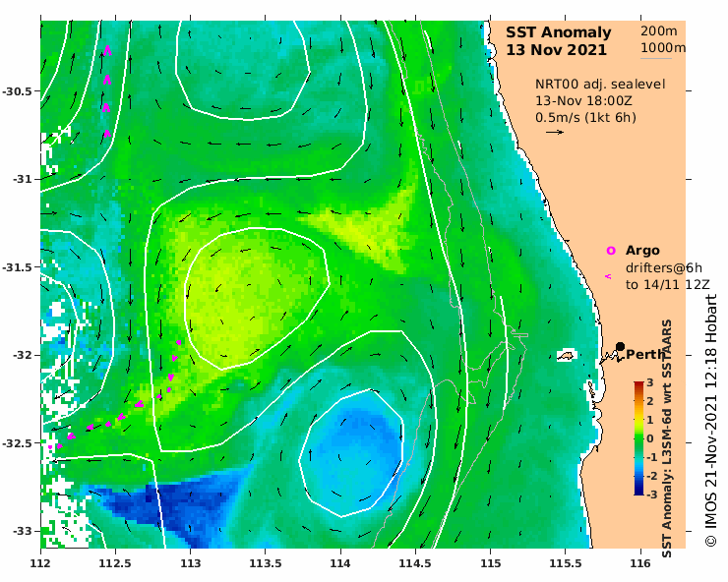Click the longitude axis label '115'
Image resolution: width=728 pixels, height=582 pixels.
(x=491, y=563)
